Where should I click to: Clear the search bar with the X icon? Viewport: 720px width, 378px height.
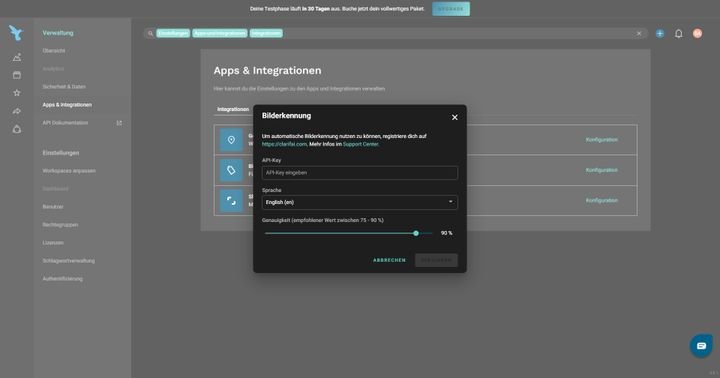pos(639,34)
